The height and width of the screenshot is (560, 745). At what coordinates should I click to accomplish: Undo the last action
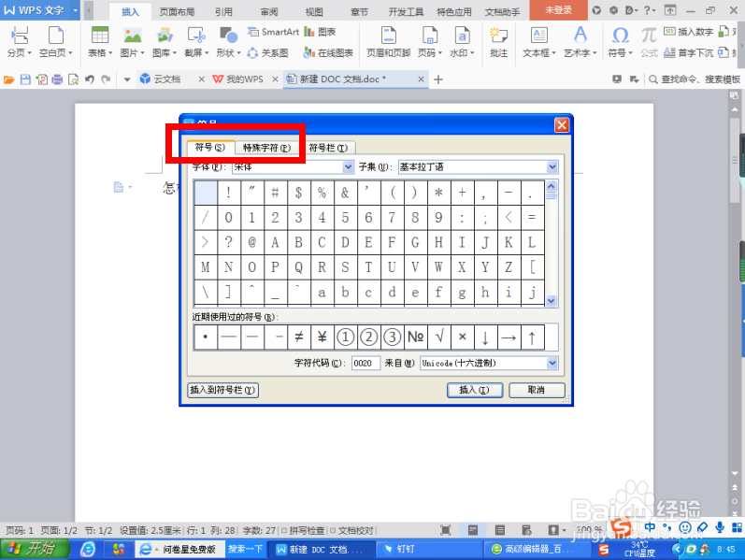coord(90,79)
